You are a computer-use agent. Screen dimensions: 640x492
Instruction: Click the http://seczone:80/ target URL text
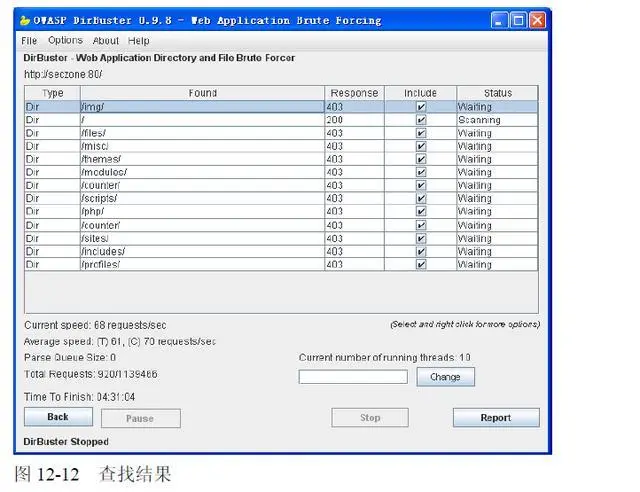[x=63, y=74]
